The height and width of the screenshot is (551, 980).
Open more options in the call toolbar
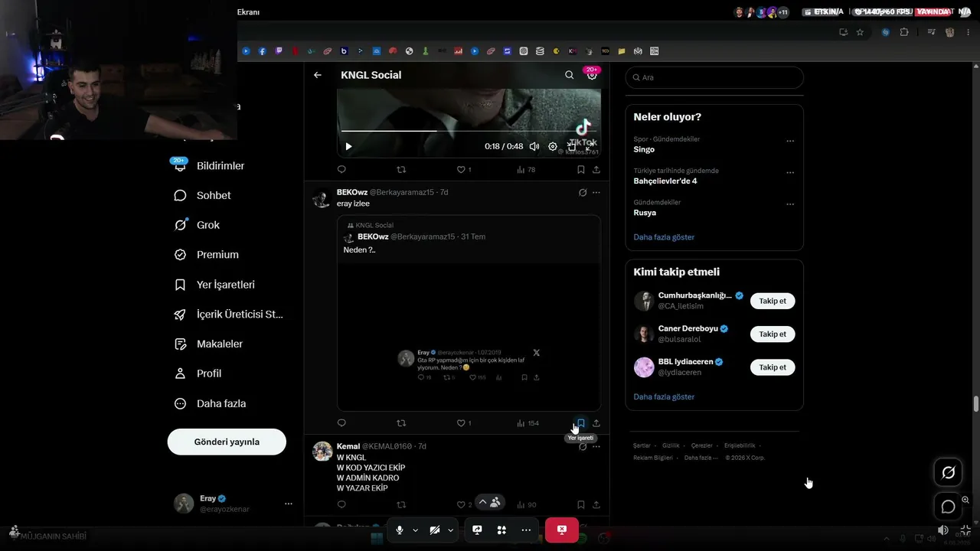526,530
